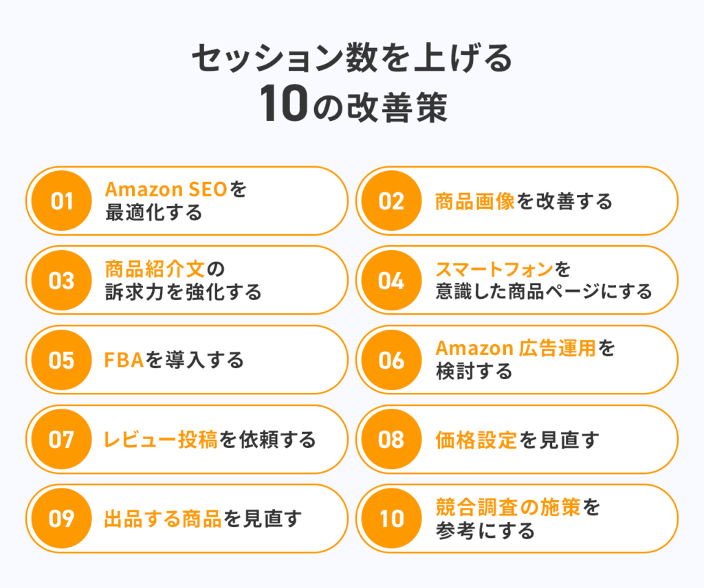
Task: Click the heading セッション数を上げる10の改善策
Action: tap(353, 83)
